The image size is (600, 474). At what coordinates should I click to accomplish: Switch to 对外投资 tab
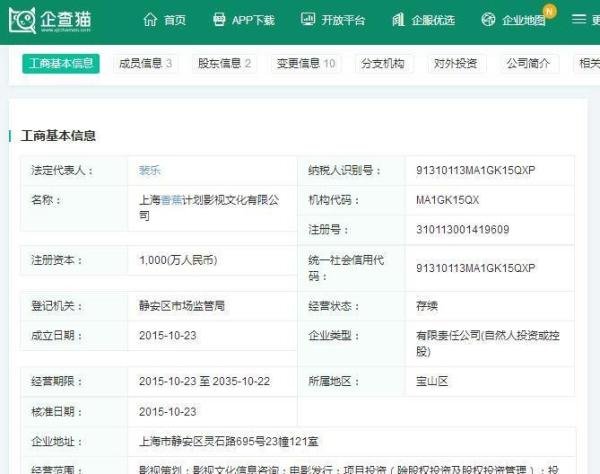tap(457, 64)
